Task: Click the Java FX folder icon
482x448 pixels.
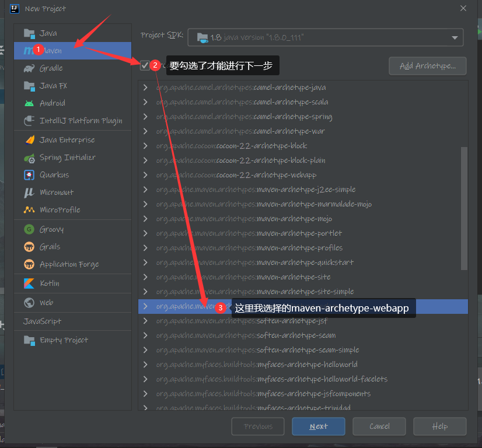Action: [x=29, y=86]
